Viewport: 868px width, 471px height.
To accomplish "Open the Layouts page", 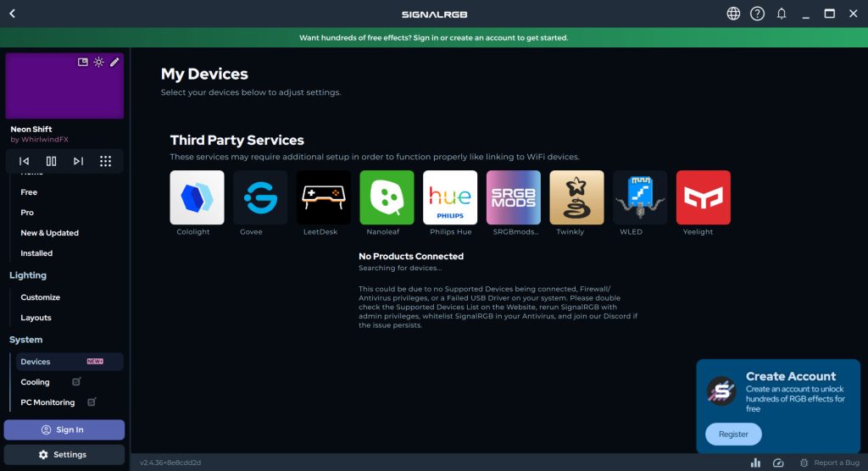I will [36, 318].
